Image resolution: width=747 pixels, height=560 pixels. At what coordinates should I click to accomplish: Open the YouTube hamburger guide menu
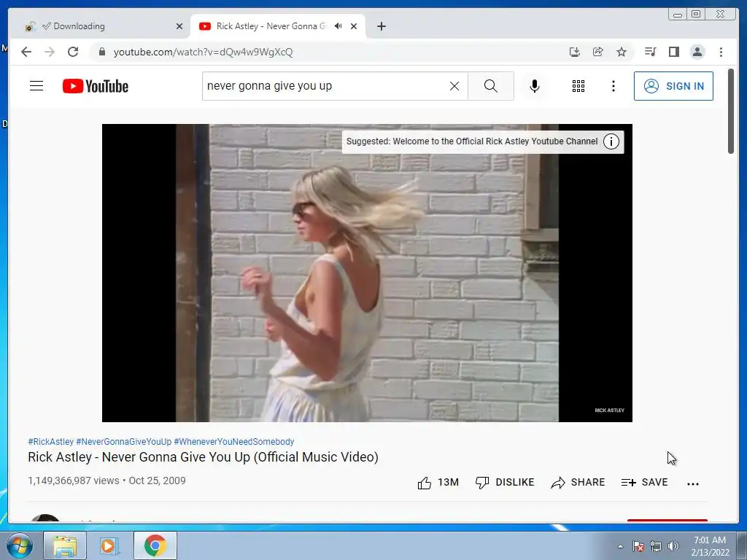(36, 86)
